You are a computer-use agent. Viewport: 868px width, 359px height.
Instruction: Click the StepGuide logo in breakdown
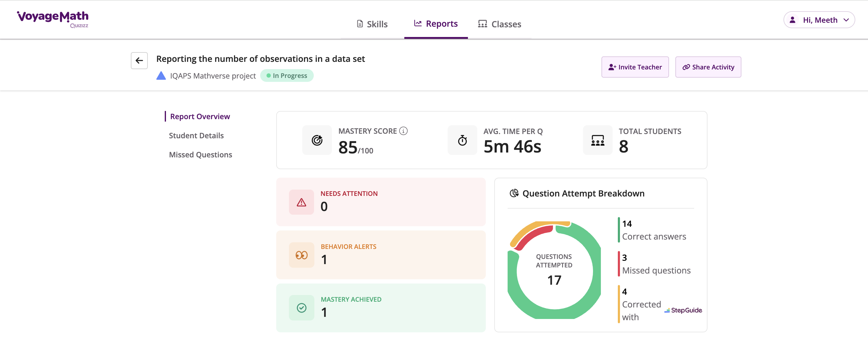683,310
